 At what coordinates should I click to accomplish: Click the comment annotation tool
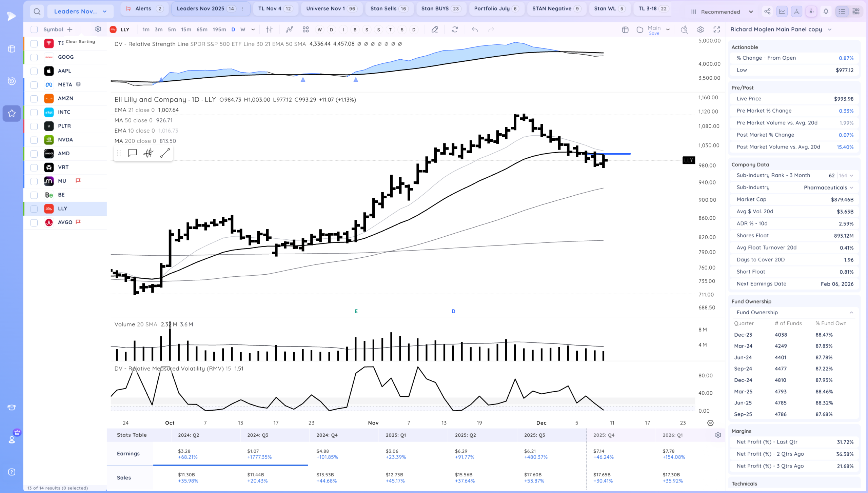[132, 153]
